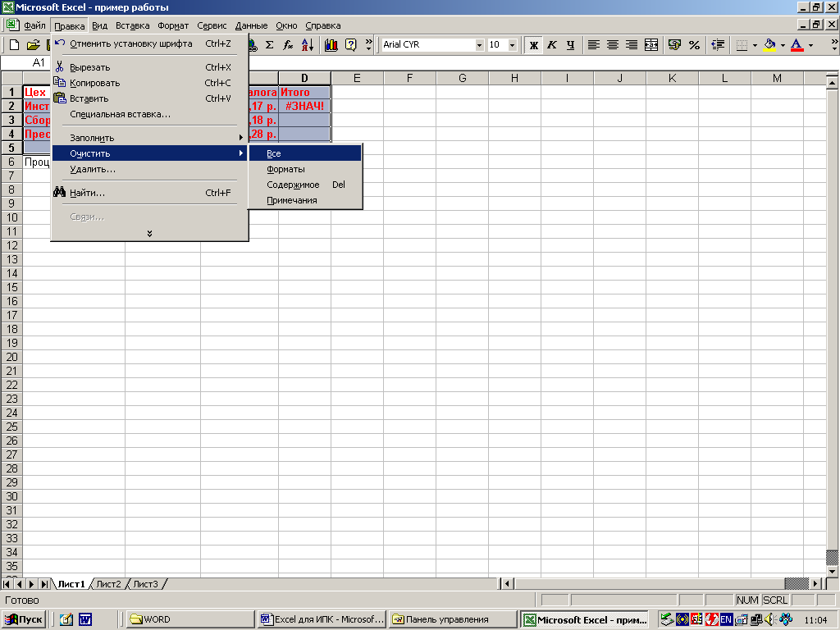Viewport: 840px width, 630px height.
Task: Open Найти... search dialog
Action: click(x=149, y=193)
